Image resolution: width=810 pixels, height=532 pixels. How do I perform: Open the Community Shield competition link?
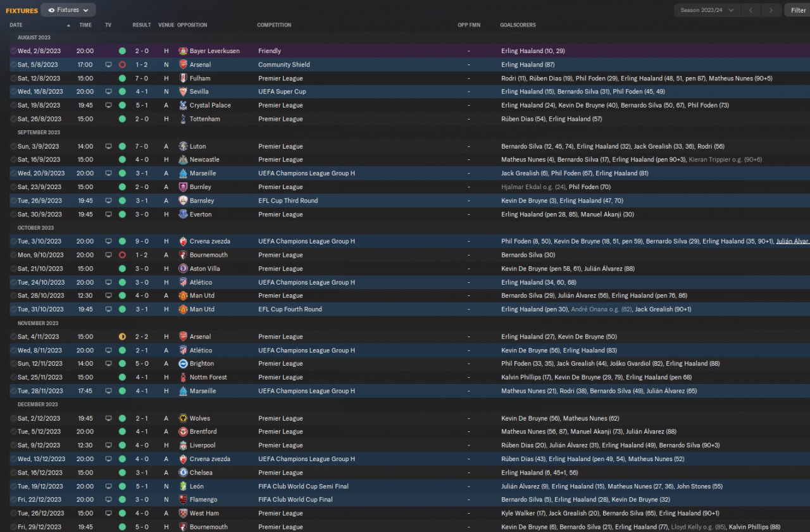tap(283, 65)
